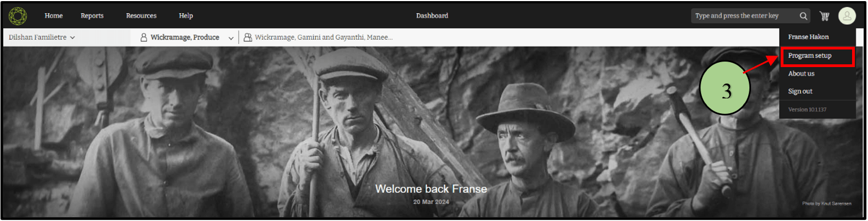Open the Resources menu

pos(141,16)
